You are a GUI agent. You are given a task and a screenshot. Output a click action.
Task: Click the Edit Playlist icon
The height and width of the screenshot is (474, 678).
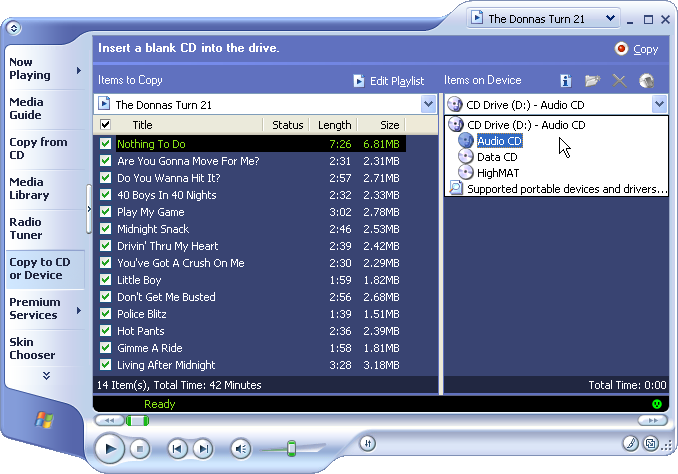click(358, 81)
